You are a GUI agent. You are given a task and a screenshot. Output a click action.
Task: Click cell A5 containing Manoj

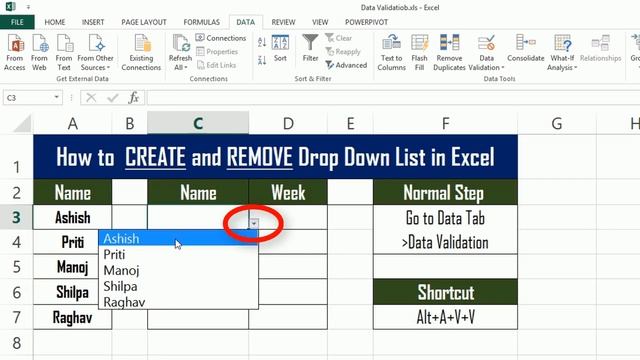pyautogui.click(x=73, y=267)
